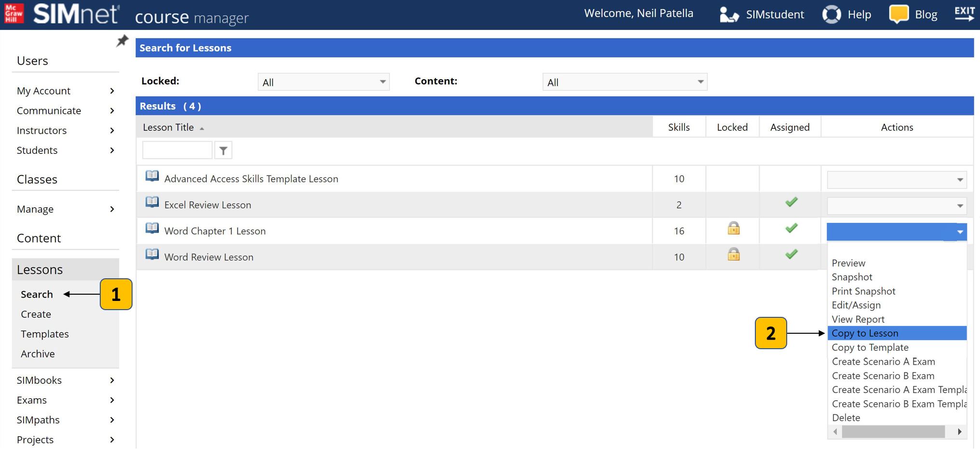Expand SIMpaths menu
Screen dimensions: 980x449
click(x=66, y=420)
